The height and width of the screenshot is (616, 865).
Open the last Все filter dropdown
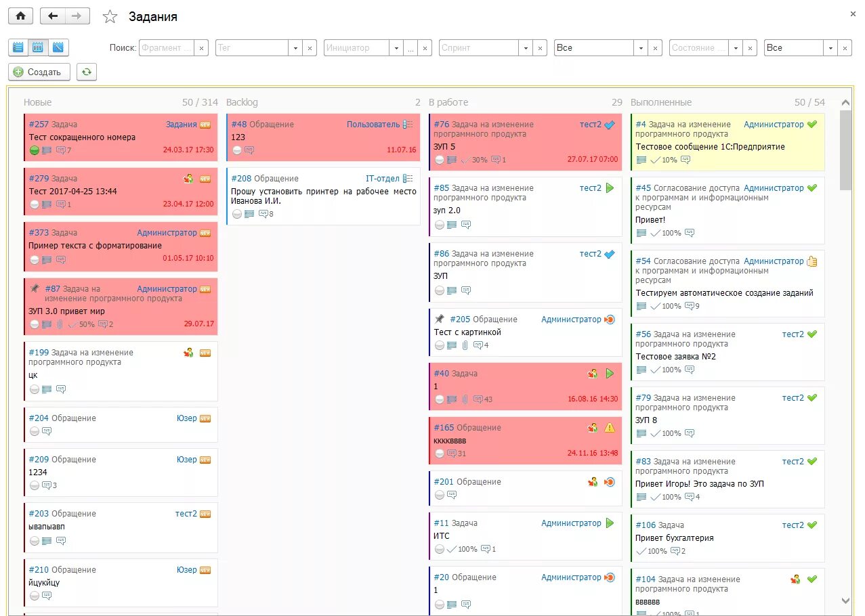(x=830, y=48)
